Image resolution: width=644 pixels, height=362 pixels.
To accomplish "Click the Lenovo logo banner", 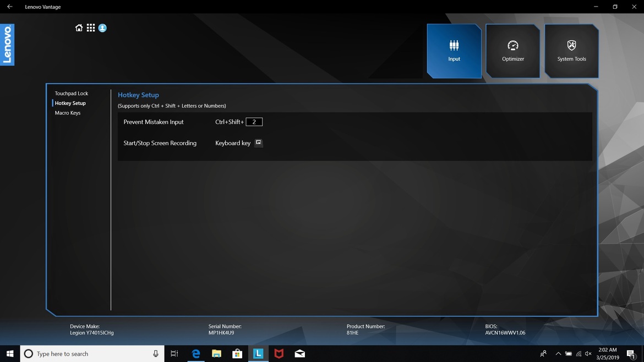I will (7, 45).
